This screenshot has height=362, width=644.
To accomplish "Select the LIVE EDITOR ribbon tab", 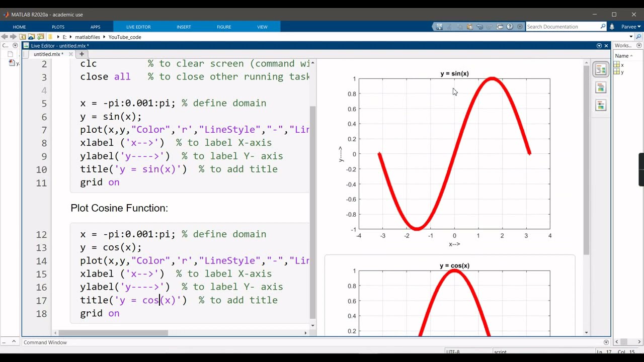I will click(138, 27).
